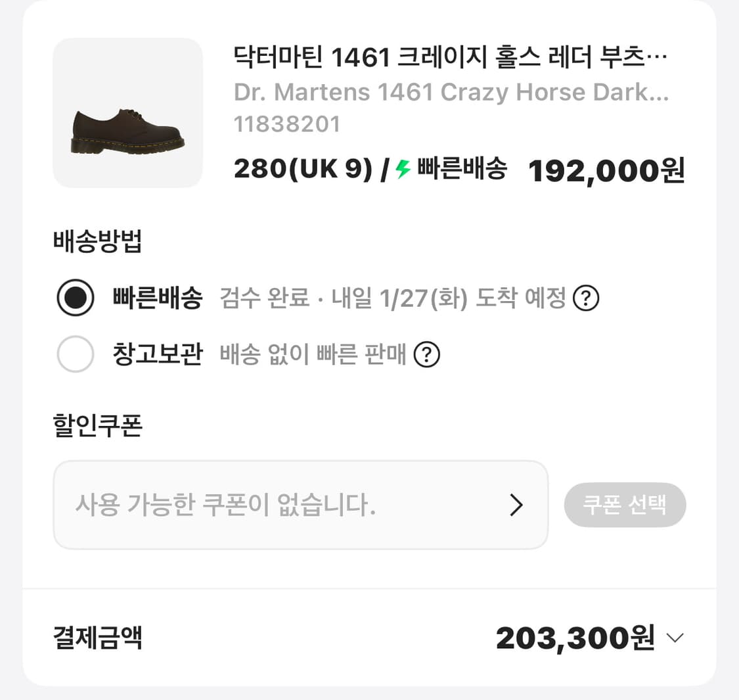Click the size label 280(UK 9)
The height and width of the screenshot is (700, 739).
coord(303,169)
